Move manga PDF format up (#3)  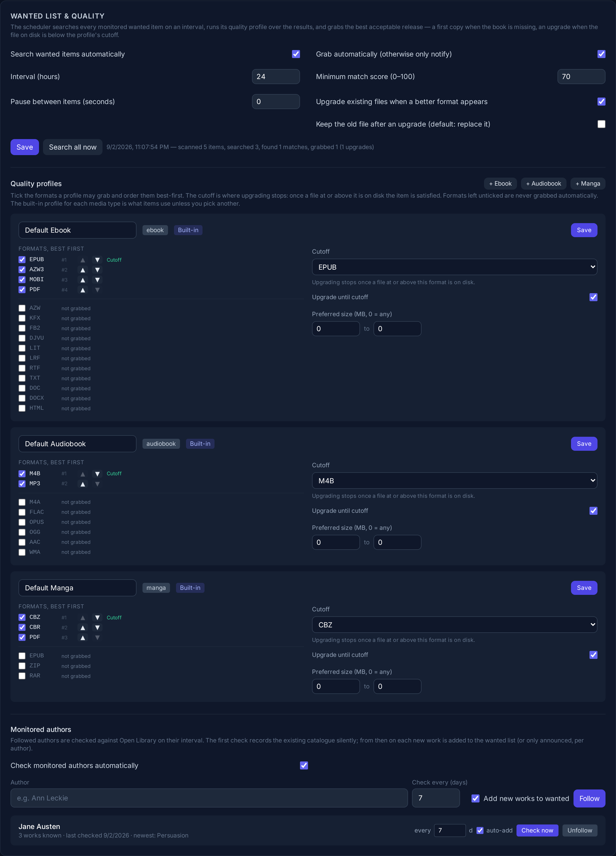(x=82, y=637)
